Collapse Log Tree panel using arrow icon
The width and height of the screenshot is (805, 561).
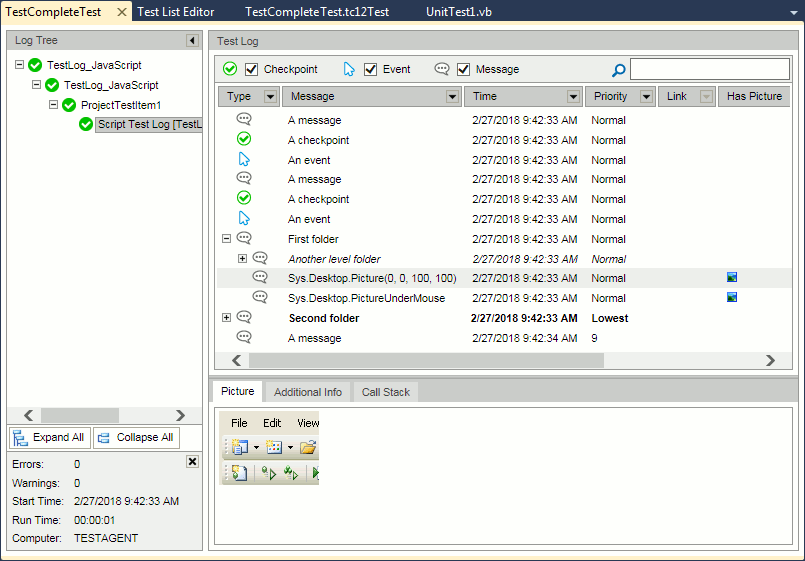[x=191, y=41]
